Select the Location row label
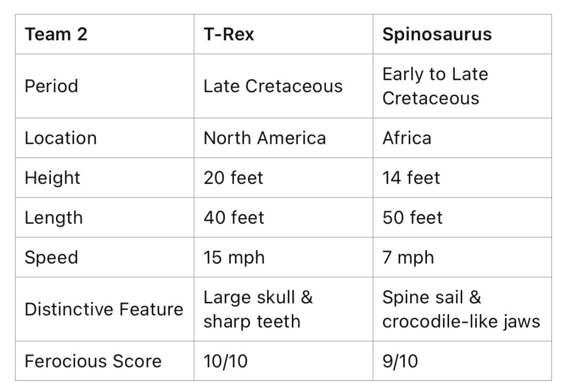This screenshot has width=567, height=392. 60,138
